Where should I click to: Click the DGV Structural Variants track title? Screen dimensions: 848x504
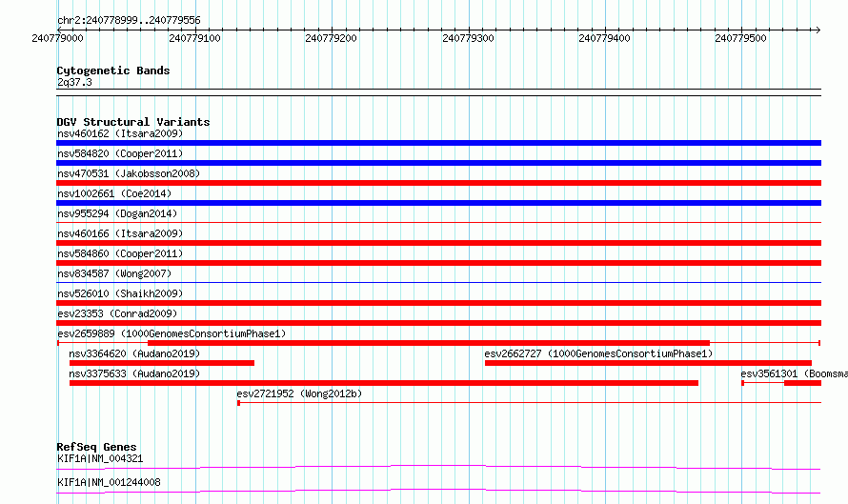pyautogui.click(x=133, y=122)
